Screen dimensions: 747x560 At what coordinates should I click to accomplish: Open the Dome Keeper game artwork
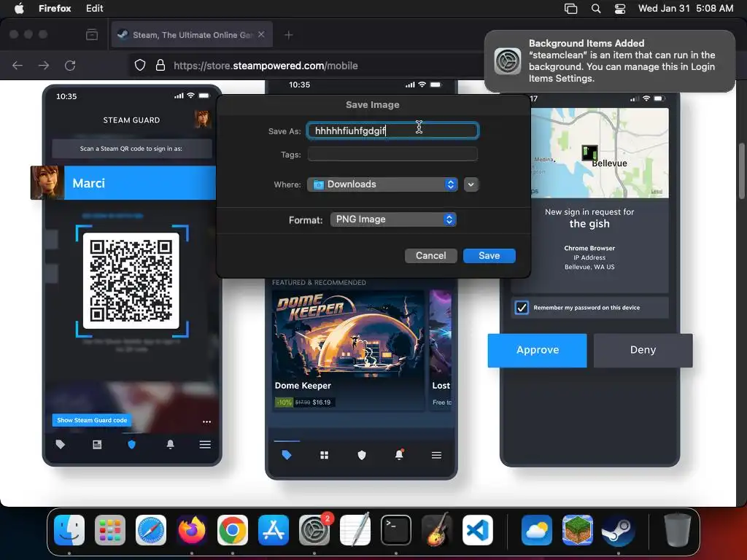click(348, 334)
